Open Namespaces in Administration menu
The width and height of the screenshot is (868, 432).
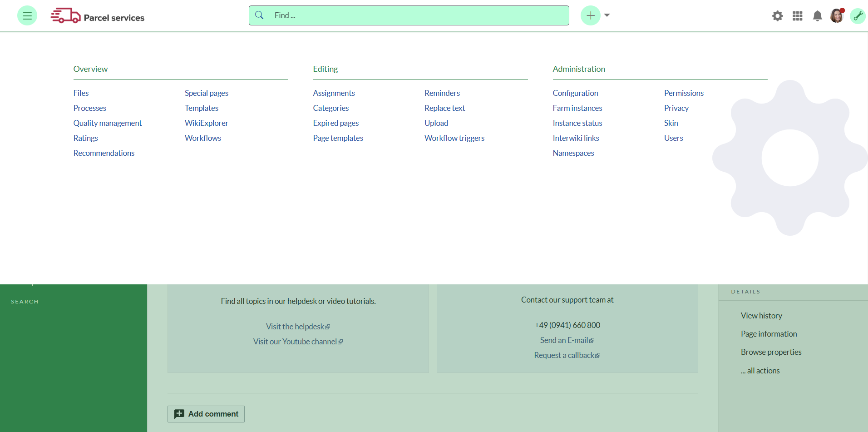tap(573, 153)
